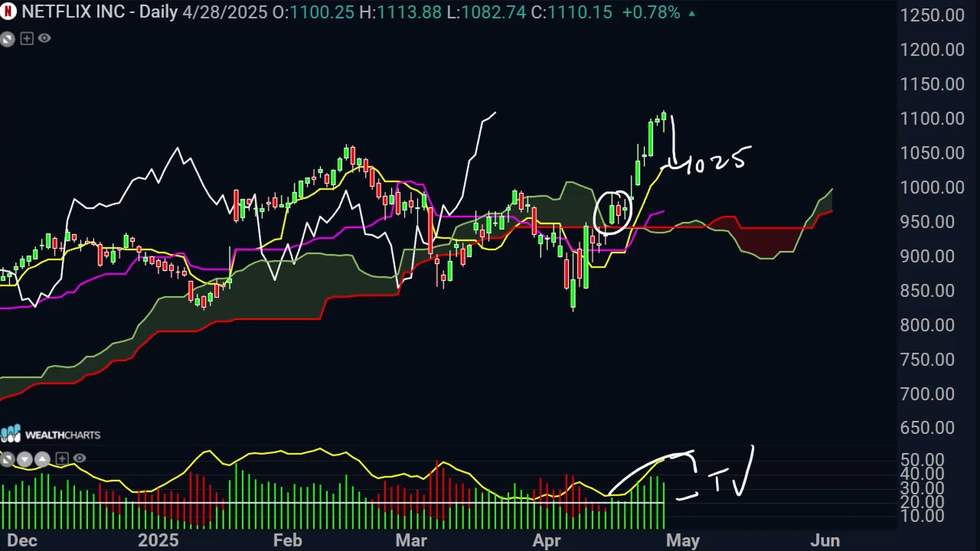Click the 50.00 indicator axis label
This screenshot has height=551, width=980.
[x=922, y=460]
